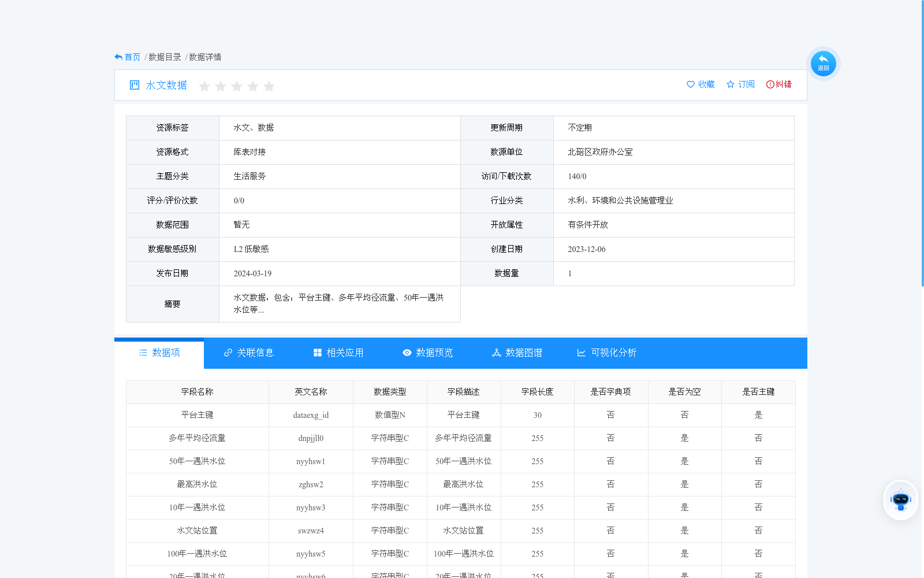924x578 pixels.
Task: Click the 摘要 summary text
Action: tap(338, 303)
